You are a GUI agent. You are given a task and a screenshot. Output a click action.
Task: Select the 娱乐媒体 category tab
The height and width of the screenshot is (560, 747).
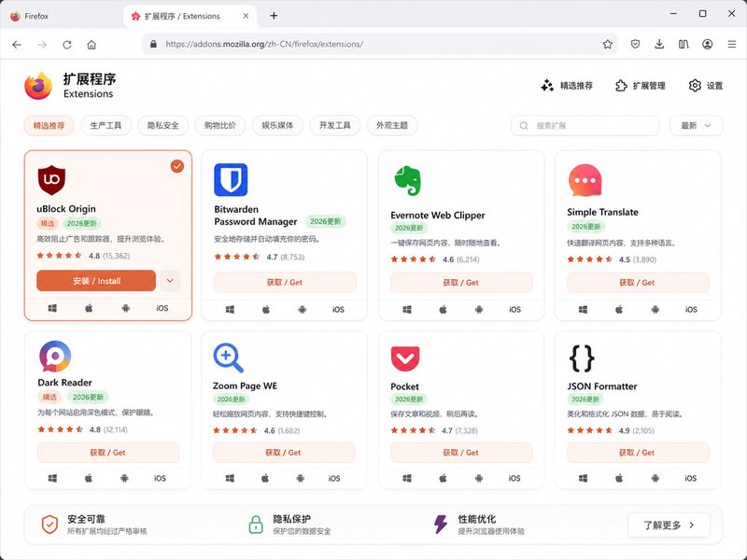[x=277, y=126]
